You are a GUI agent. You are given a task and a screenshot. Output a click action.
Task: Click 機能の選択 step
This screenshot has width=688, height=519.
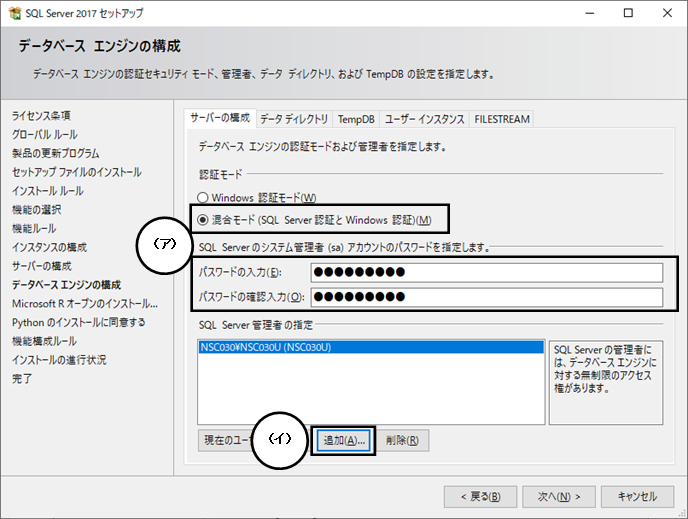coord(37,210)
